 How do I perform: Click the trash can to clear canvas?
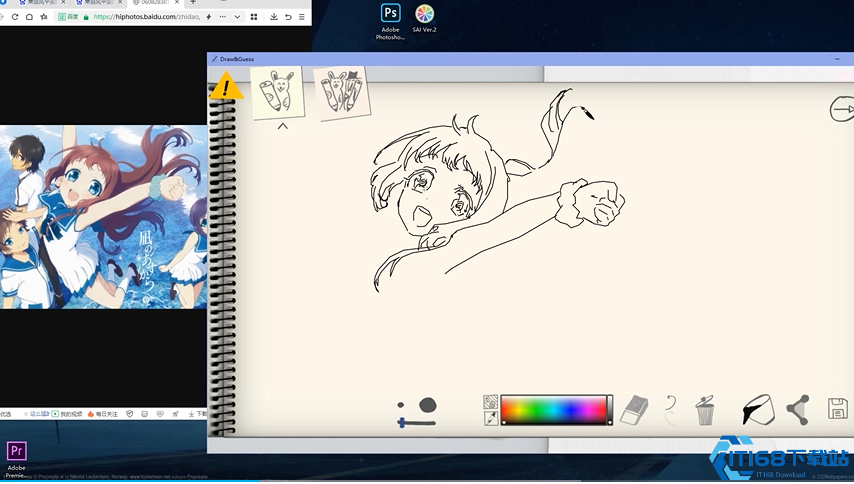(x=705, y=409)
